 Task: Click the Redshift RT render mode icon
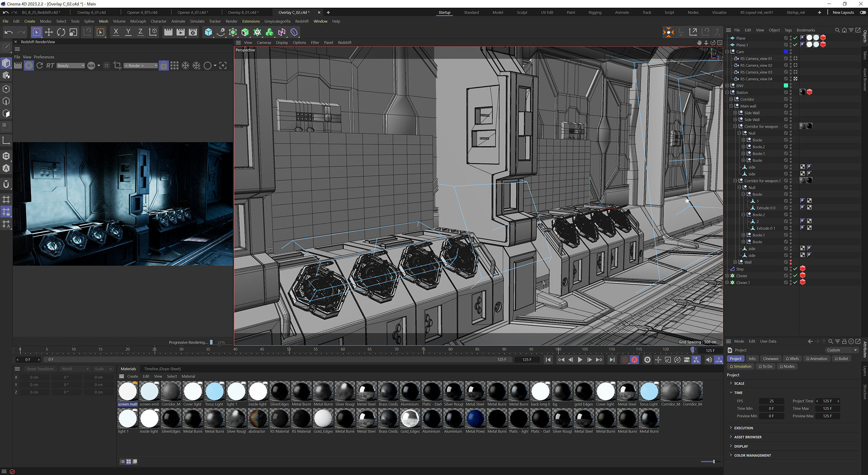(x=50, y=66)
